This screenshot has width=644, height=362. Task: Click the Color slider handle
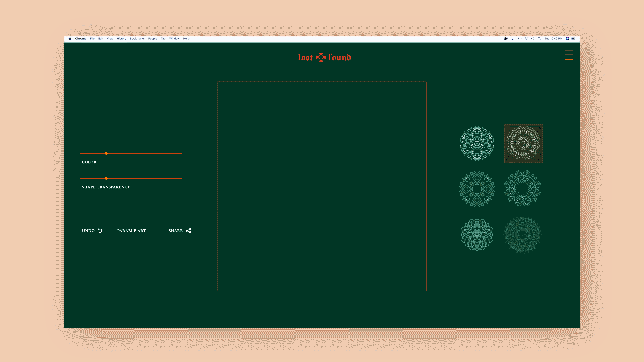click(x=106, y=153)
